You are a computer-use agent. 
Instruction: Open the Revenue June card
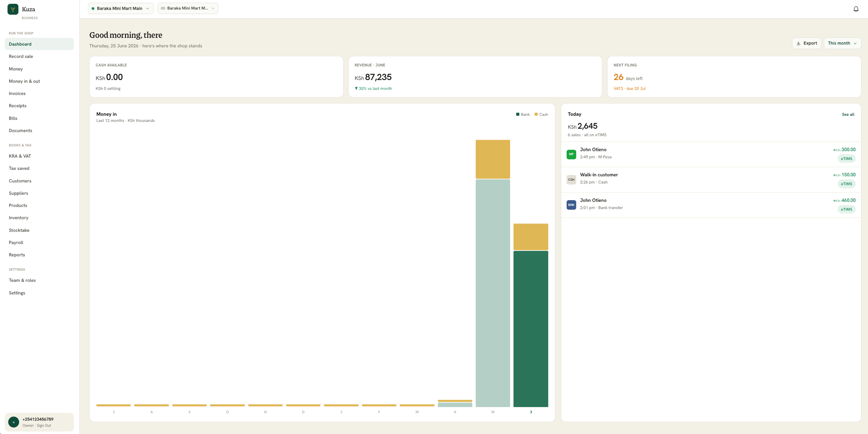coord(475,77)
